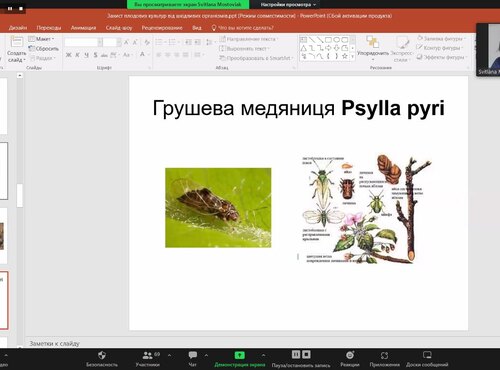500x370 pixels.
Task: Select text box shape in shapes gallery
Action: click(x=303, y=40)
